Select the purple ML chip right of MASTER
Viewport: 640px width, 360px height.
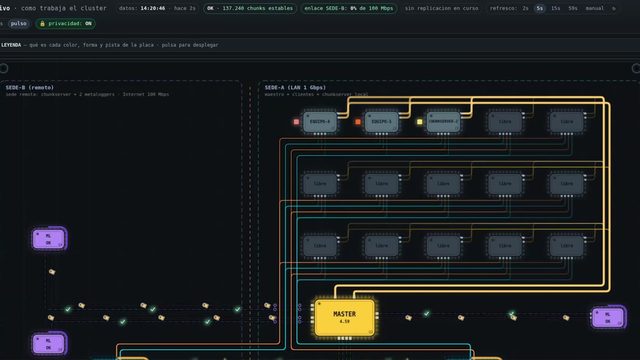[608, 317]
